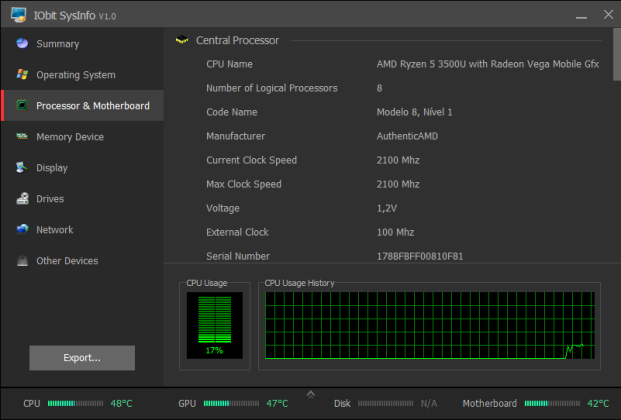The width and height of the screenshot is (621, 420).
Task: Click the Summary pie chart icon
Action: [x=22, y=43]
